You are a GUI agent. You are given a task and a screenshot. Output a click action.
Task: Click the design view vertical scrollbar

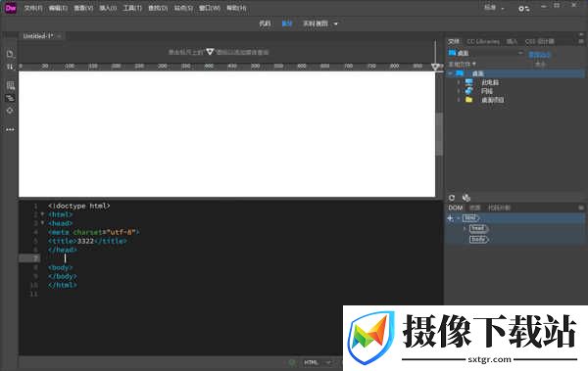pyautogui.click(x=439, y=134)
